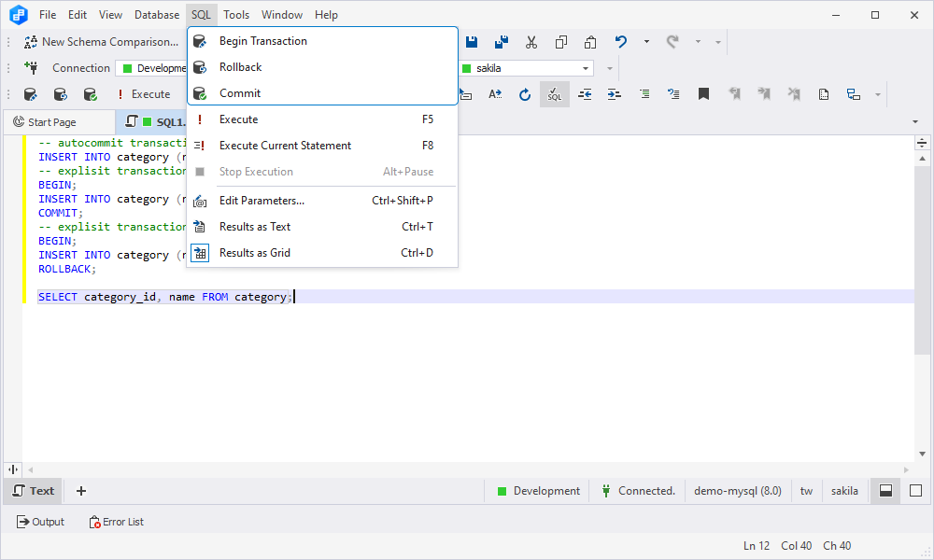The image size is (934, 560).
Task: Click the Uncomment Selection icon
Action: [673, 94]
